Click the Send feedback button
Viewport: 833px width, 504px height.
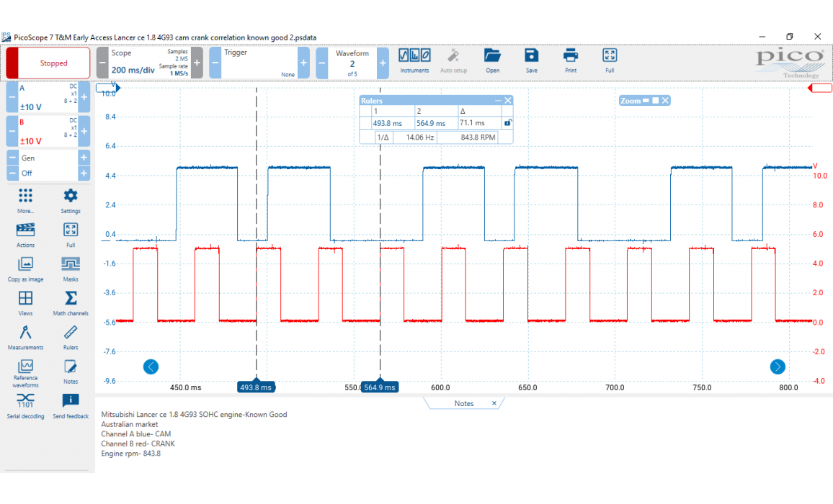[71, 401]
